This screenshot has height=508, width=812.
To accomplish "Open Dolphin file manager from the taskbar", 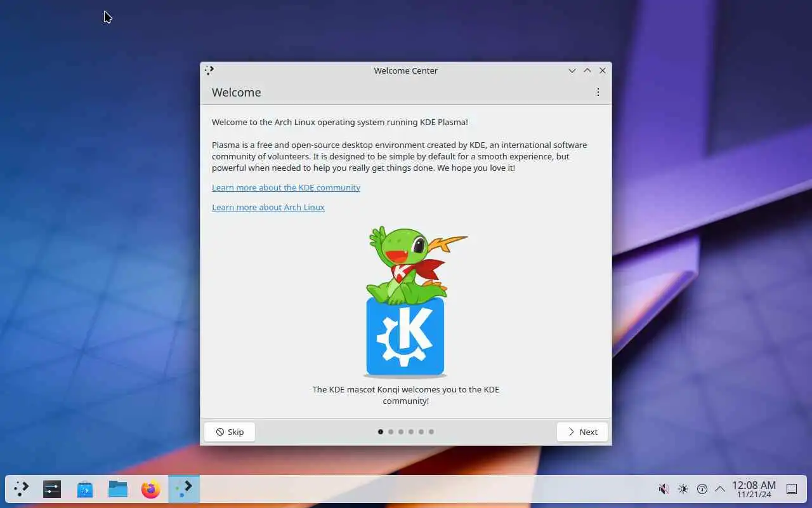I will [x=118, y=489].
